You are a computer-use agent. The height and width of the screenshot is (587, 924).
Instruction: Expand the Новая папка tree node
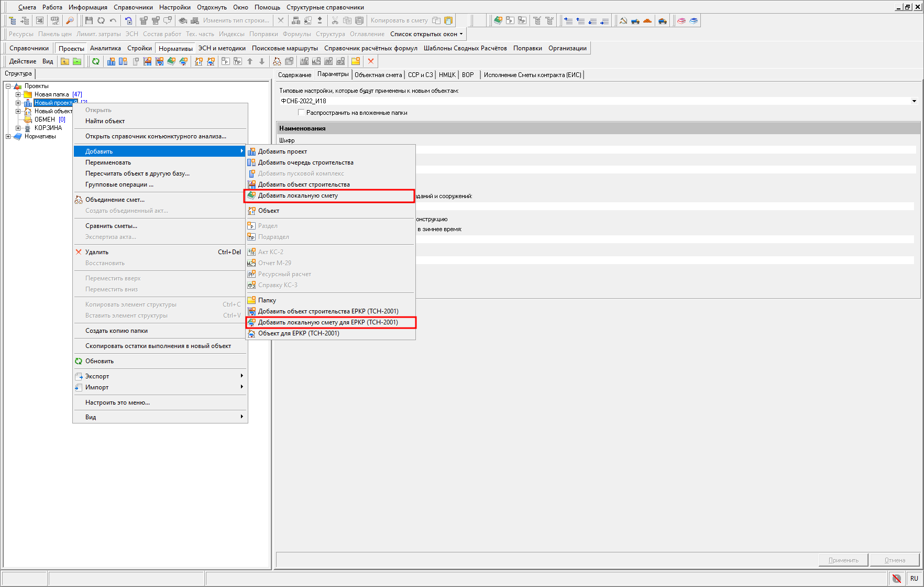pos(18,94)
